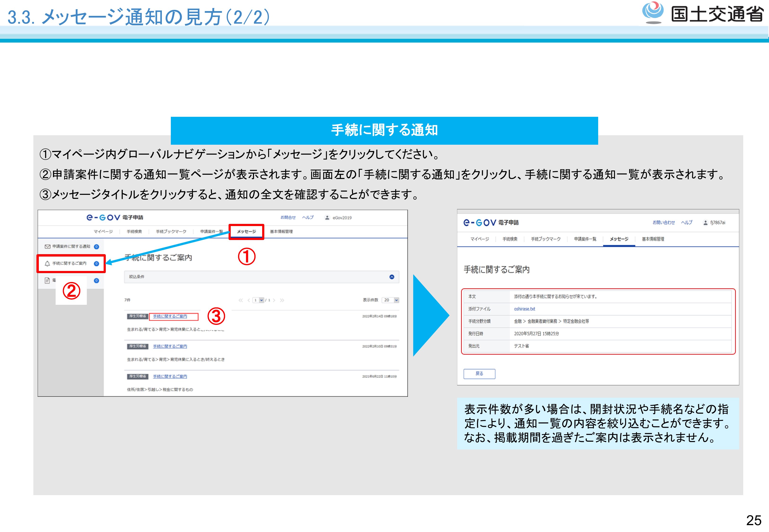Click oshirase.txt attachment link

tap(524, 309)
